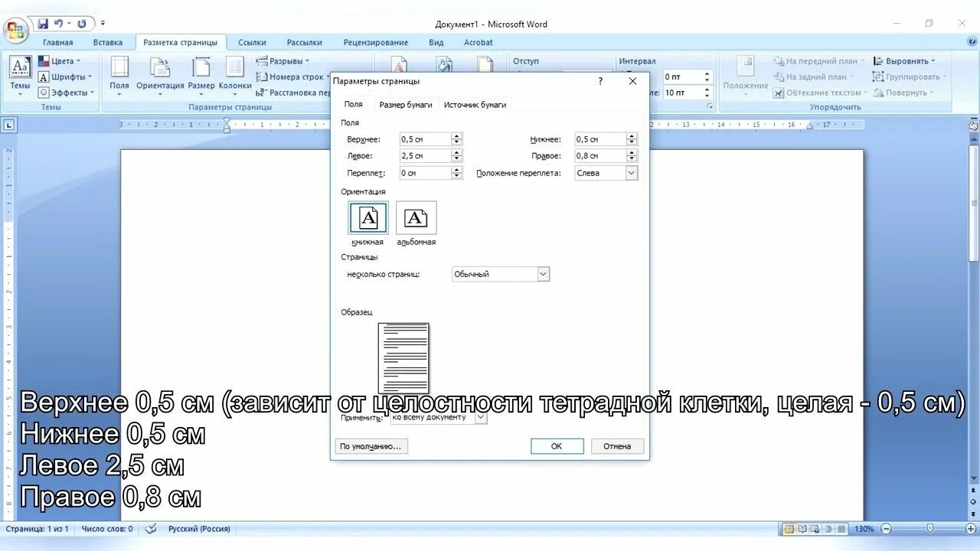Open the Цвета theme colors menu
The height and width of the screenshot is (551, 980).
tap(59, 61)
